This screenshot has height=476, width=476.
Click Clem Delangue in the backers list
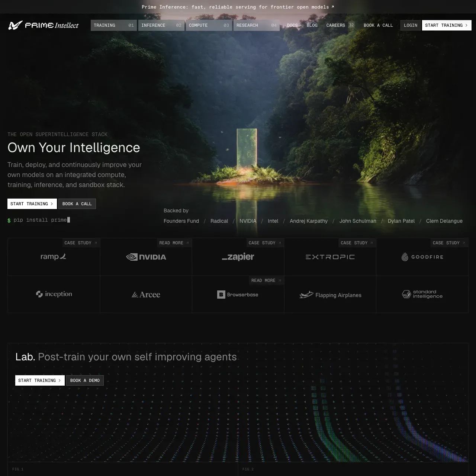(444, 221)
